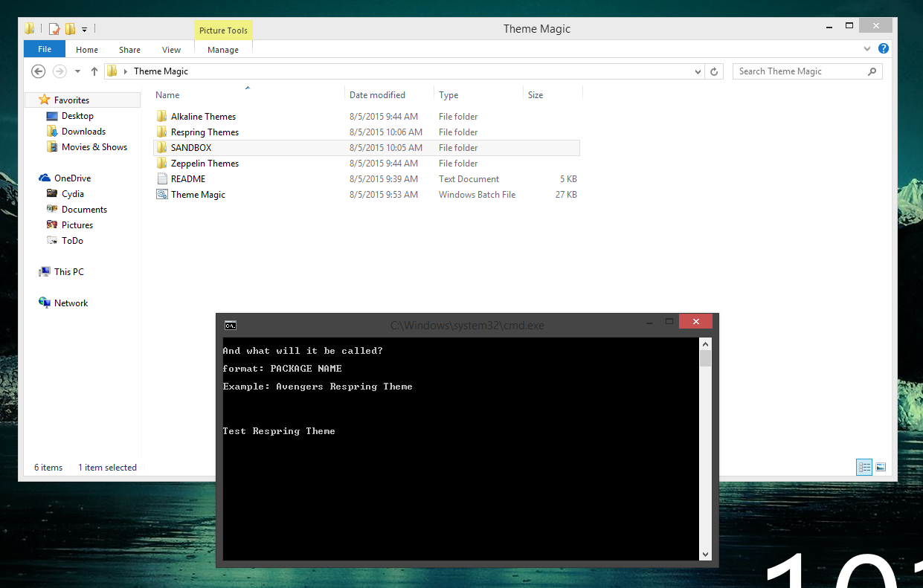Screen dimensions: 923x588
Task: Open the ToDo folder under OneDrive
Action: pyautogui.click(x=72, y=241)
